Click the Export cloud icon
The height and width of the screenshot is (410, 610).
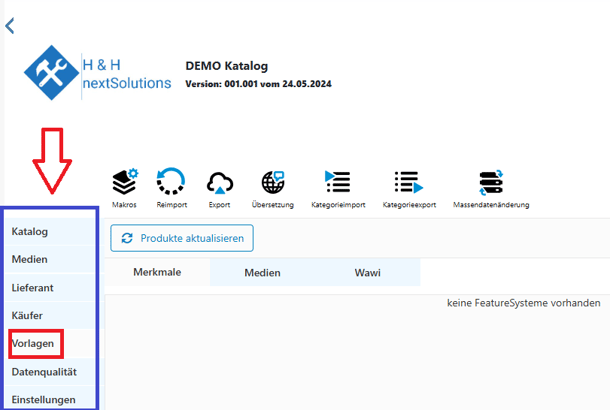tap(220, 183)
